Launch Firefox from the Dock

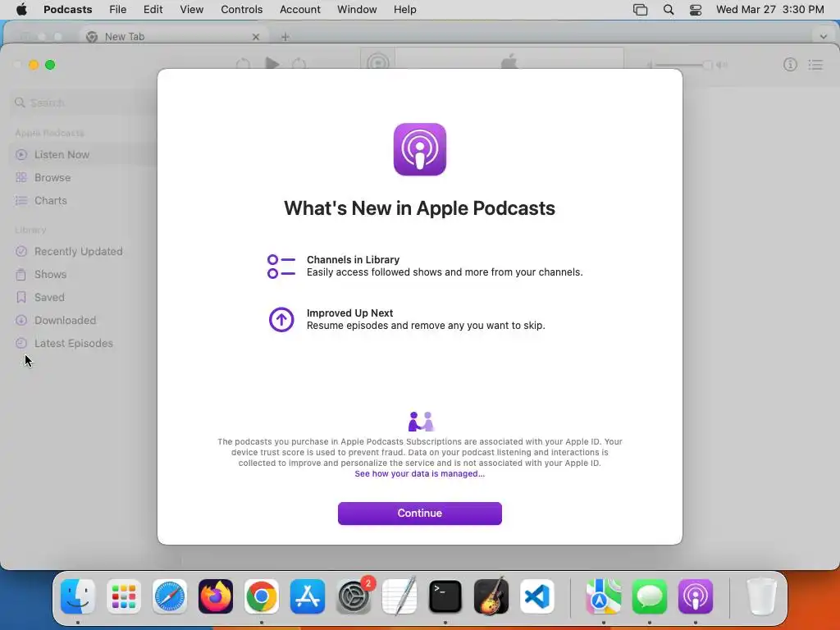click(216, 596)
